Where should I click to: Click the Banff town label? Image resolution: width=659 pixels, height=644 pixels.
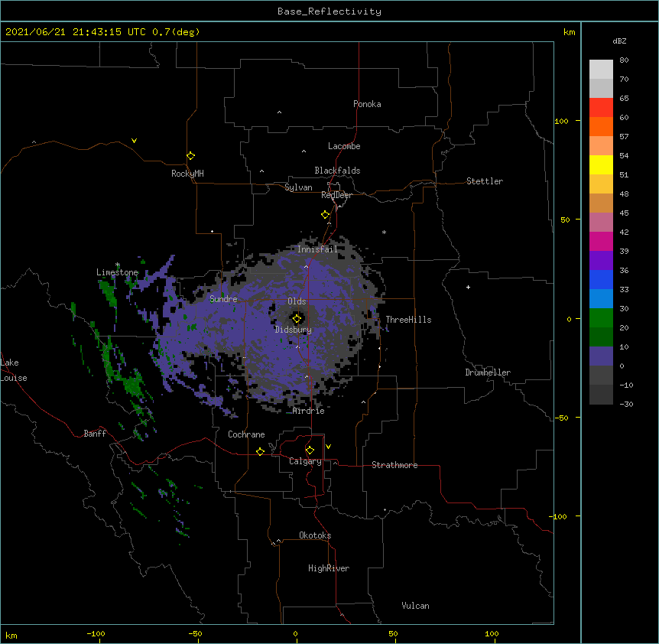95,434
